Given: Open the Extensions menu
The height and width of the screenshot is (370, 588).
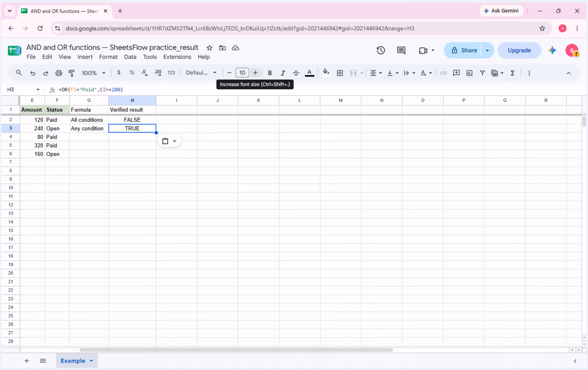Looking at the screenshot, I should 177,57.
